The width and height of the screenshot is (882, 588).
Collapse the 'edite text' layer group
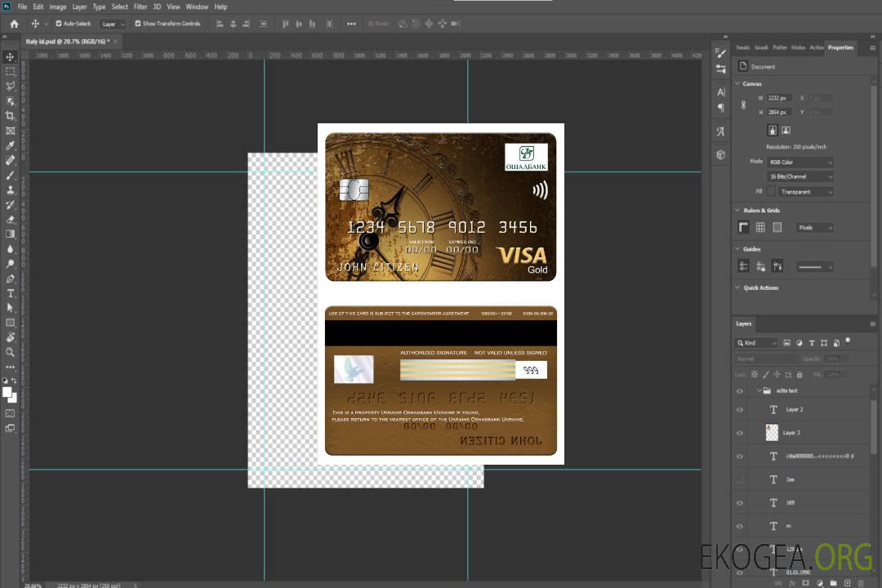click(x=758, y=390)
